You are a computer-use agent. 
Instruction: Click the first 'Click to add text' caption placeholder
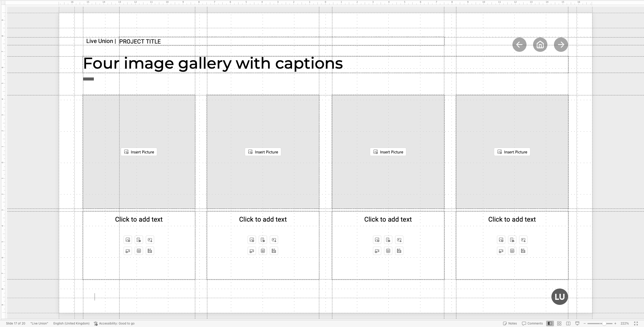pyautogui.click(x=139, y=219)
